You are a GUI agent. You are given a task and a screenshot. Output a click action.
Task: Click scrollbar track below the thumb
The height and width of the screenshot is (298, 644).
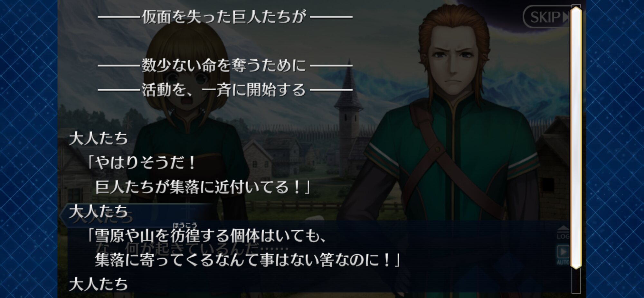576,281
